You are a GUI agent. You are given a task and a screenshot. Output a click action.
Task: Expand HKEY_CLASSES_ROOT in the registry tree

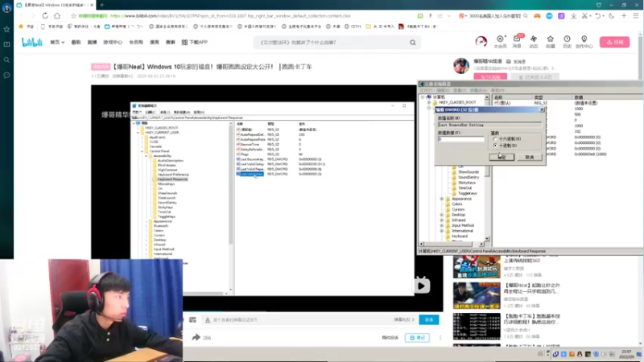[x=429, y=103]
